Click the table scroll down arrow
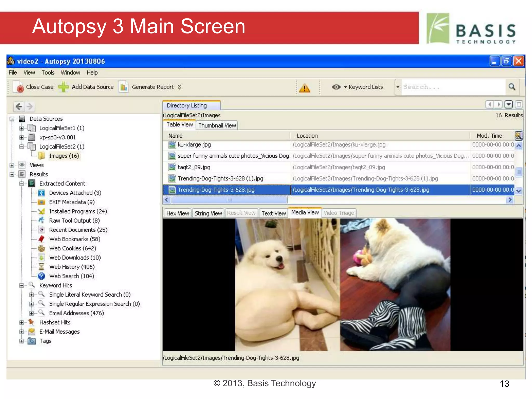 [519, 191]
